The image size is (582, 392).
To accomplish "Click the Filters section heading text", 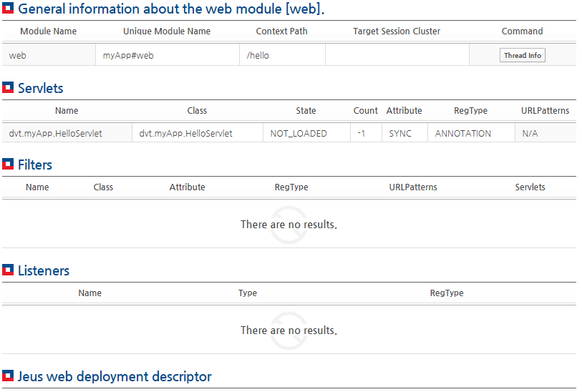I will click(35, 165).
